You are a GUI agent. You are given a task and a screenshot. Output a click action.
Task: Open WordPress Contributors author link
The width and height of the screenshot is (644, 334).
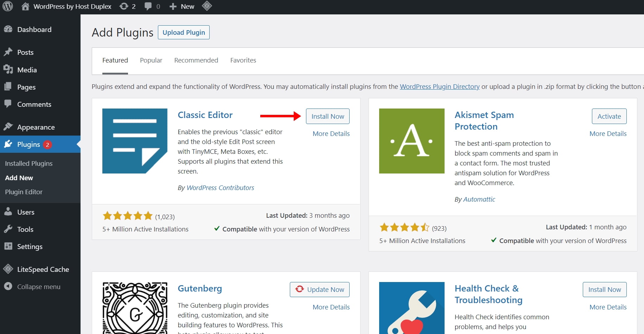pos(220,188)
